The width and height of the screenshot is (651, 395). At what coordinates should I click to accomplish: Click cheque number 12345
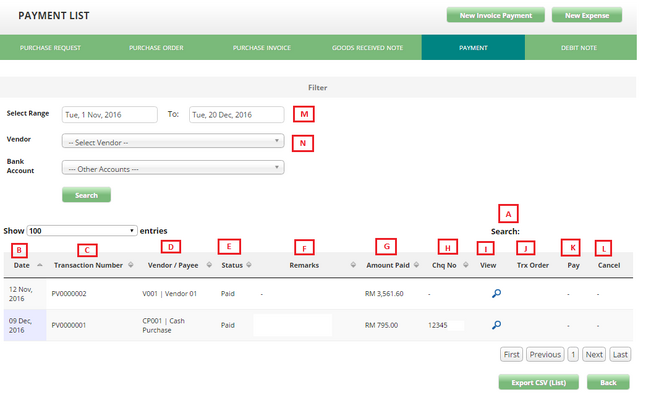click(x=438, y=325)
